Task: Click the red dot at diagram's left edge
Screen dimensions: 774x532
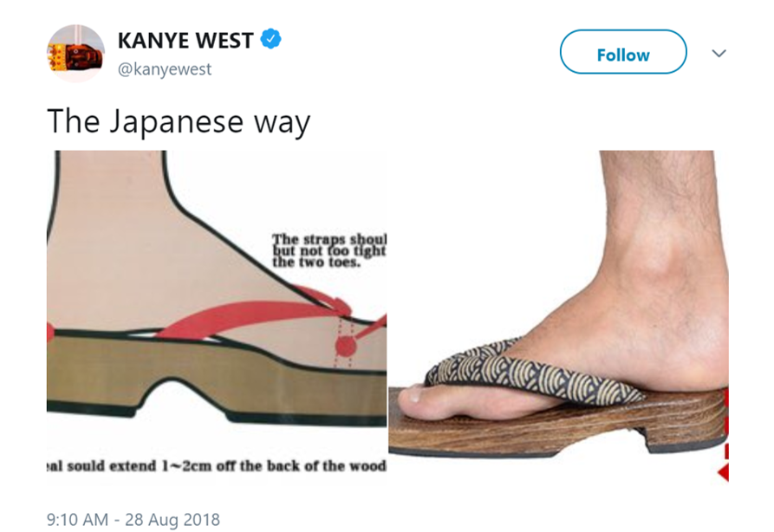Action: (x=50, y=333)
